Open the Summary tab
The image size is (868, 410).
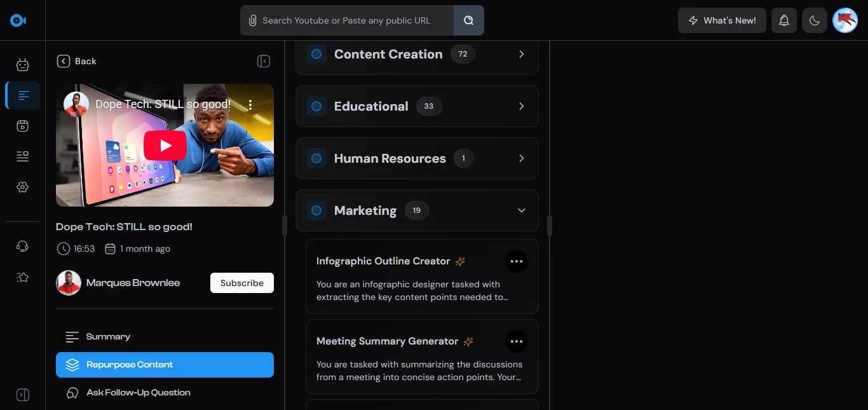pyautogui.click(x=108, y=337)
